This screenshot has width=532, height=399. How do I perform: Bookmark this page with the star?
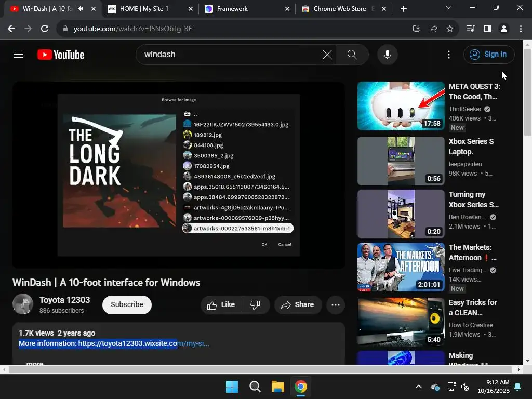coord(450,29)
